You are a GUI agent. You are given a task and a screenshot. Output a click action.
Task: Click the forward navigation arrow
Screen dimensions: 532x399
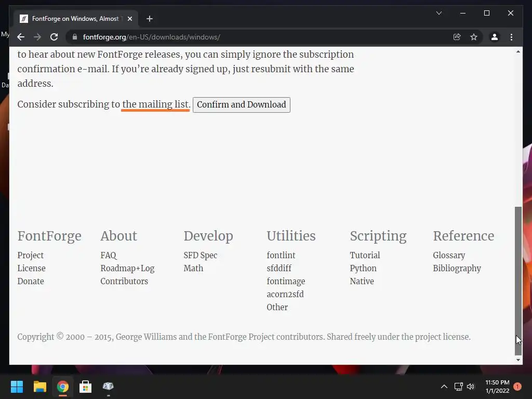[x=37, y=37]
